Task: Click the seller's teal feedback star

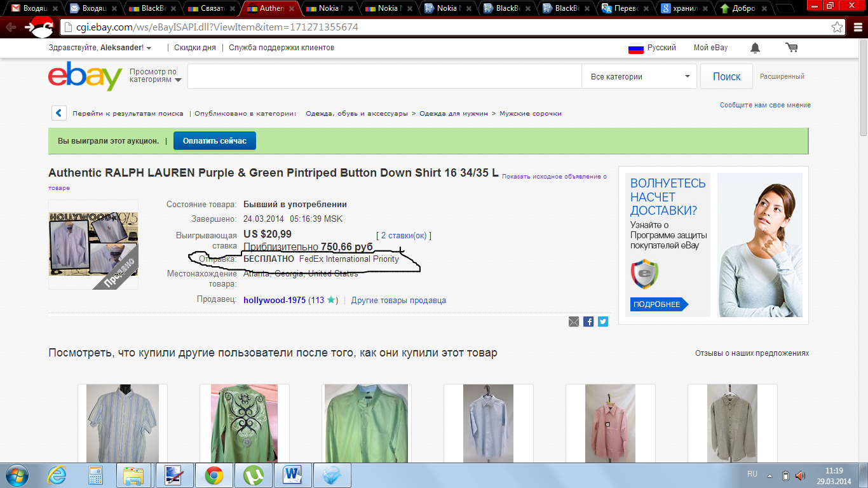Action: 331,300
